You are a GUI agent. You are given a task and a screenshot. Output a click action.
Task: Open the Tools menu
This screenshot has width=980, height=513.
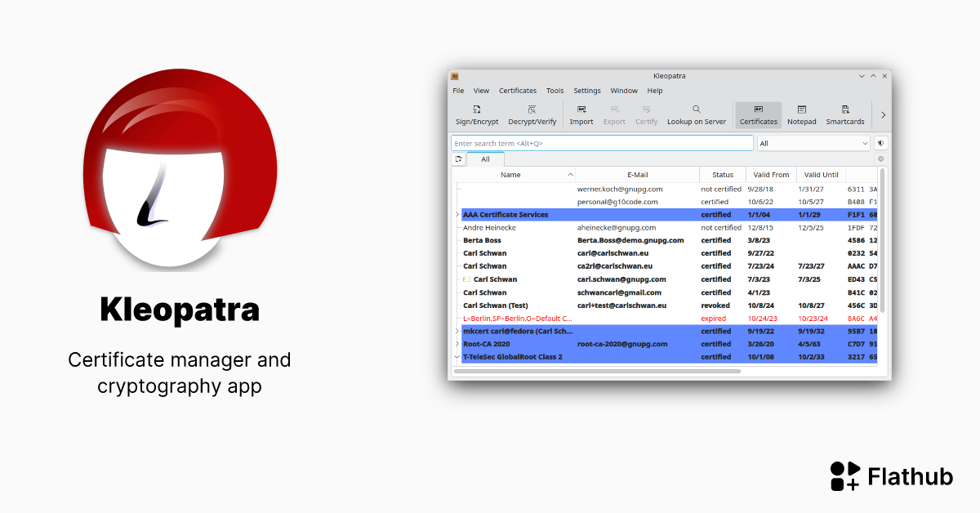point(555,91)
